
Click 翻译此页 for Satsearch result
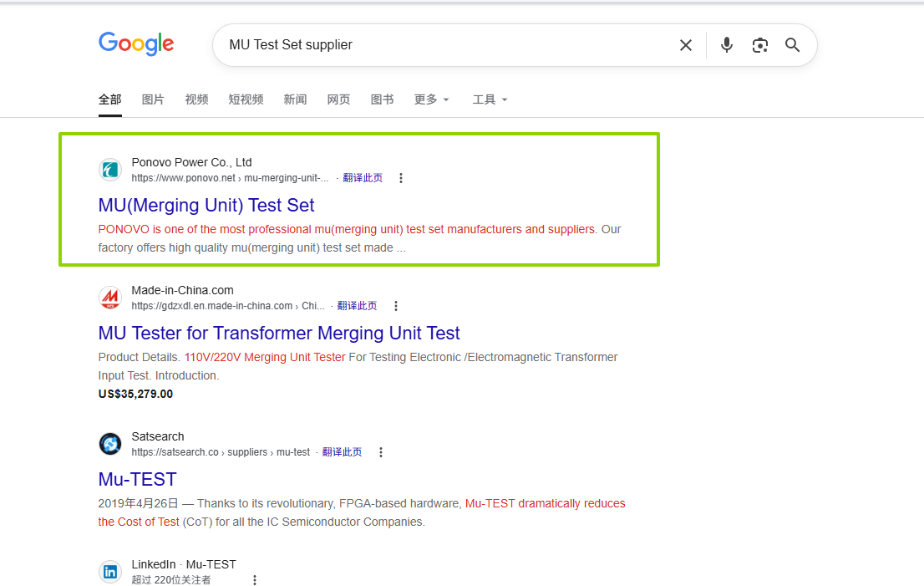point(342,452)
